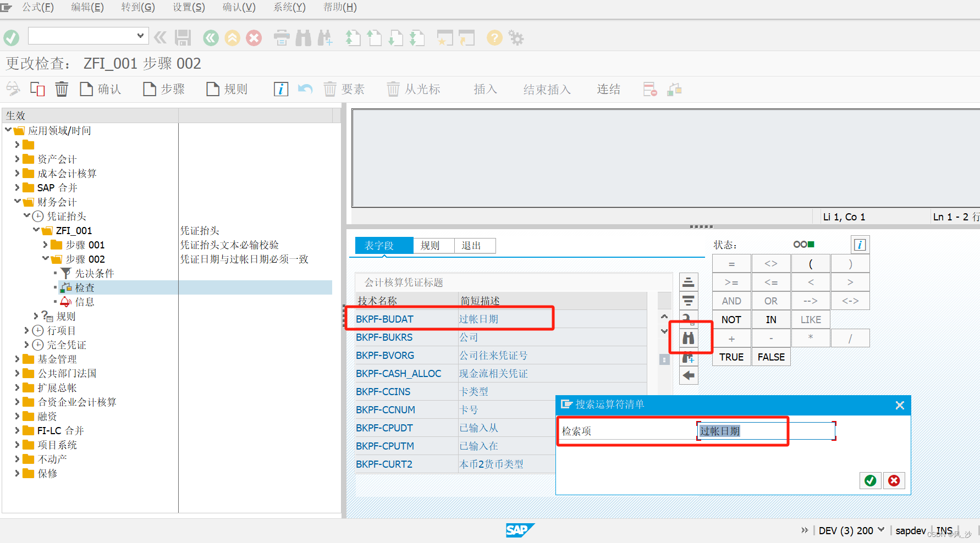
Task: Switch to the 规则 tab
Action: 433,246
